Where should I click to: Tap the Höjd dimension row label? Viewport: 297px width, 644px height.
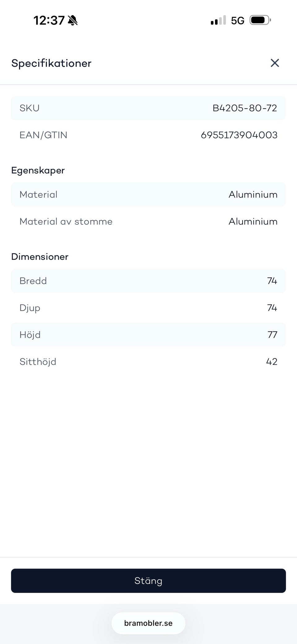(30, 335)
